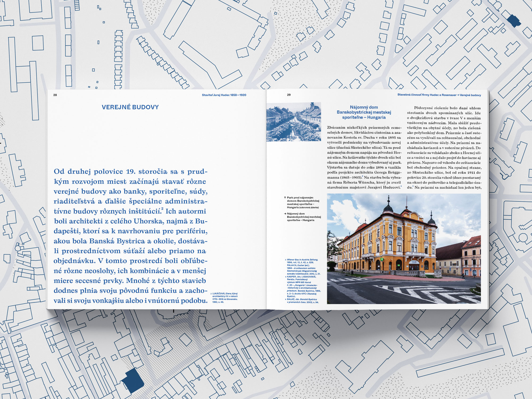532x399 pixels.
Task: Click page number 28
Action: [x=55, y=95]
